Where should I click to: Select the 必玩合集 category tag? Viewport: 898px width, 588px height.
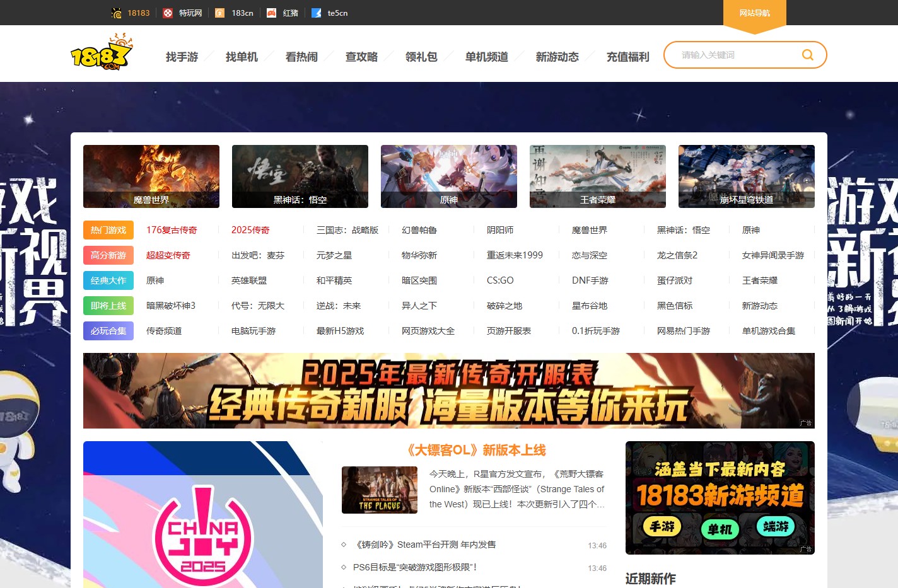pyautogui.click(x=108, y=331)
